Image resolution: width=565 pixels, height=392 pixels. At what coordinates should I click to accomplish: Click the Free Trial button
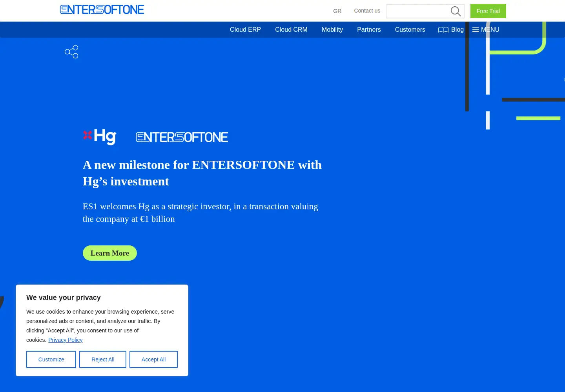click(488, 11)
